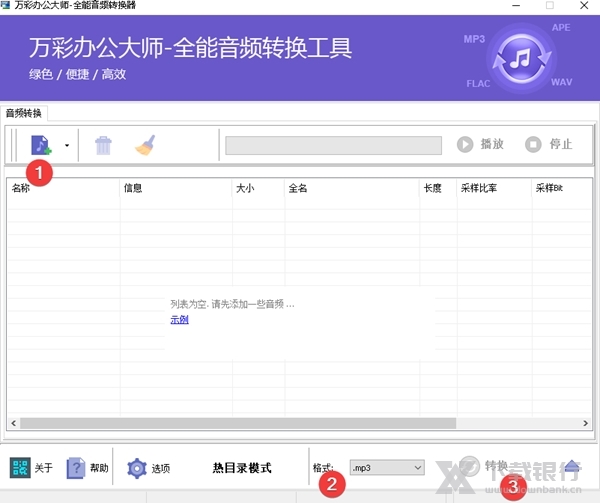The height and width of the screenshot is (503, 600).
Task: Sort by the 名称 column header
Action: click(63, 188)
